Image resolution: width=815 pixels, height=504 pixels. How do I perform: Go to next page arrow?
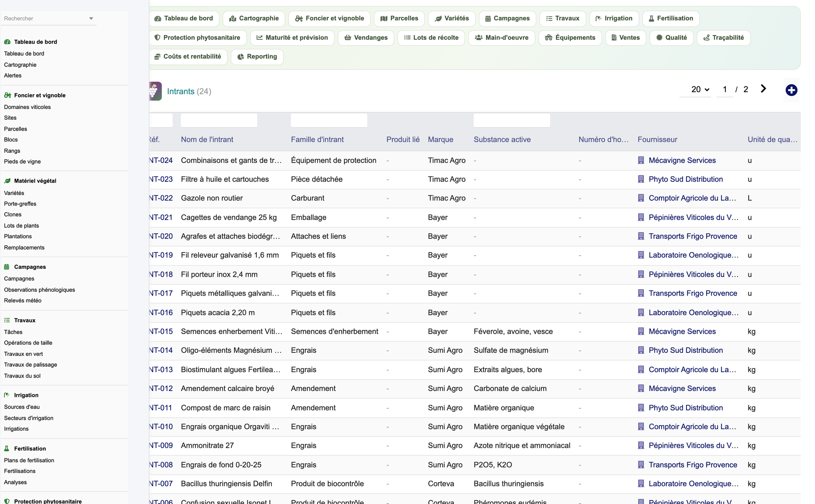(763, 89)
